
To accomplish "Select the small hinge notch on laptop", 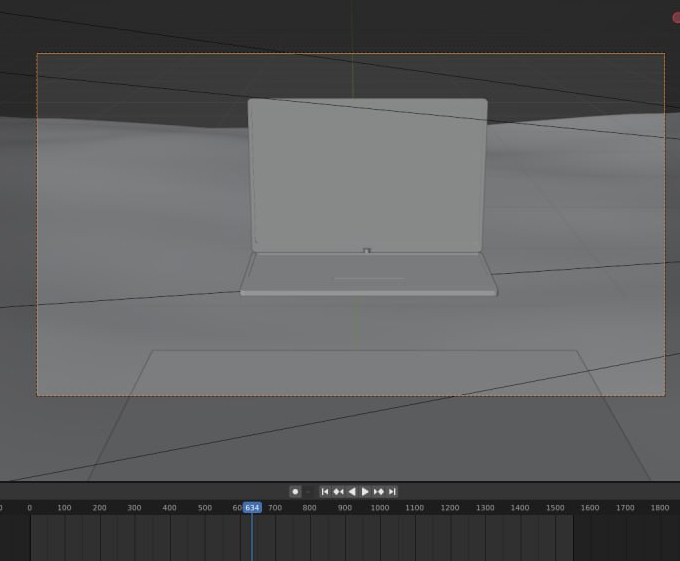I will [367, 251].
